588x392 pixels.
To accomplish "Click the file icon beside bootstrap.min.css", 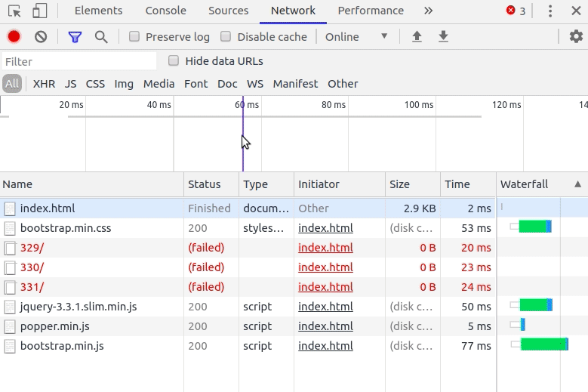I will point(10,228).
